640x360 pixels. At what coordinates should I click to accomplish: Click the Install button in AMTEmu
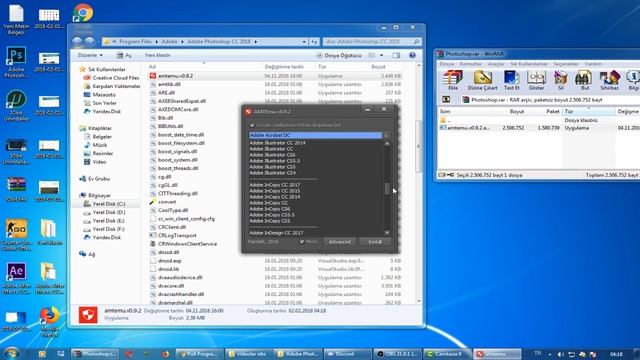(x=375, y=242)
